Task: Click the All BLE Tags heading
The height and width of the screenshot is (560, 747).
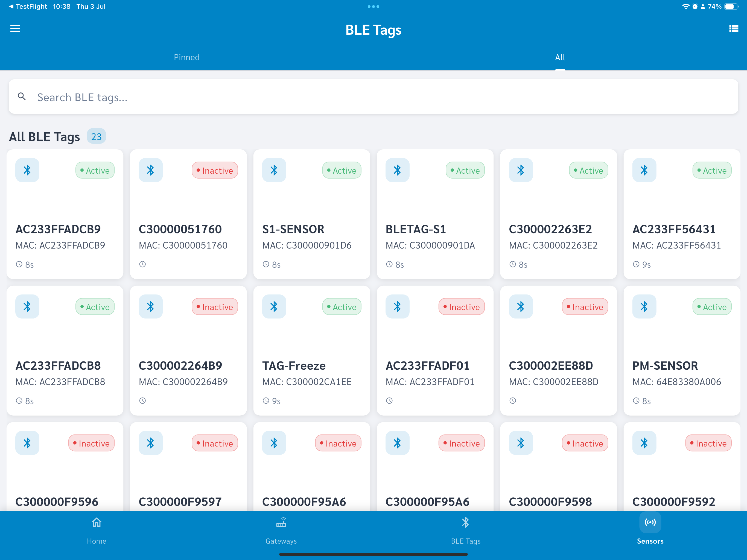Action: 44,137
